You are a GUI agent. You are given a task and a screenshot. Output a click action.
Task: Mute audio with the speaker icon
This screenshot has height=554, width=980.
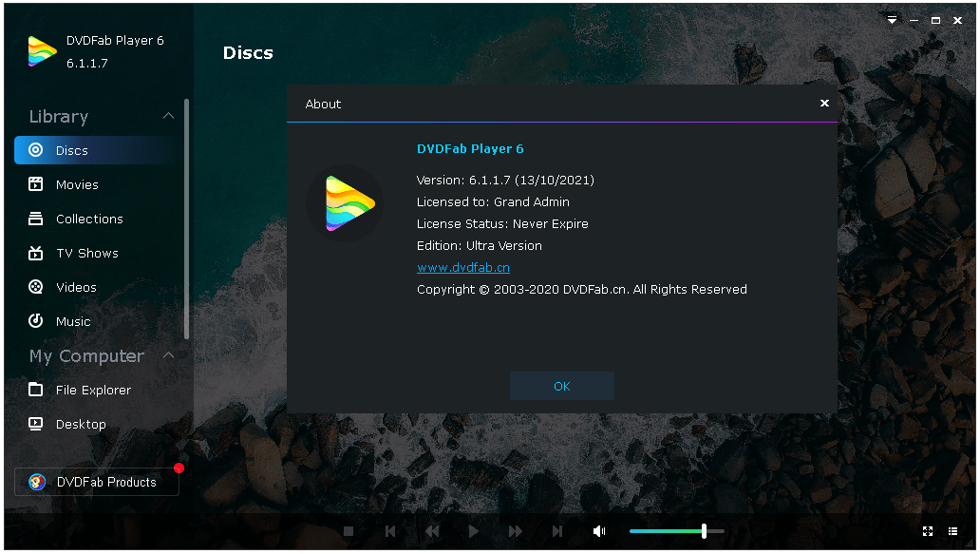pyautogui.click(x=599, y=531)
